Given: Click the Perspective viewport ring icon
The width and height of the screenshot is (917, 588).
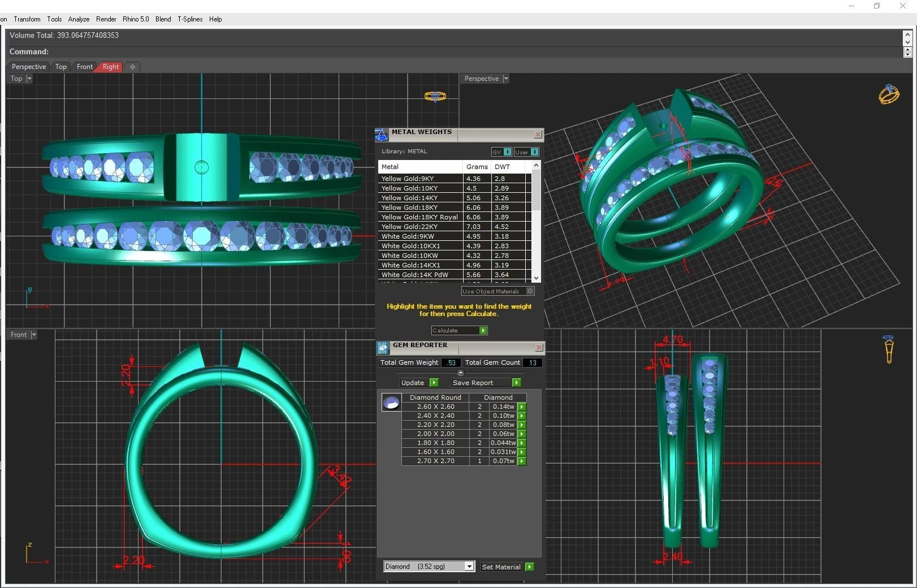Looking at the screenshot, I should point(889,94).
